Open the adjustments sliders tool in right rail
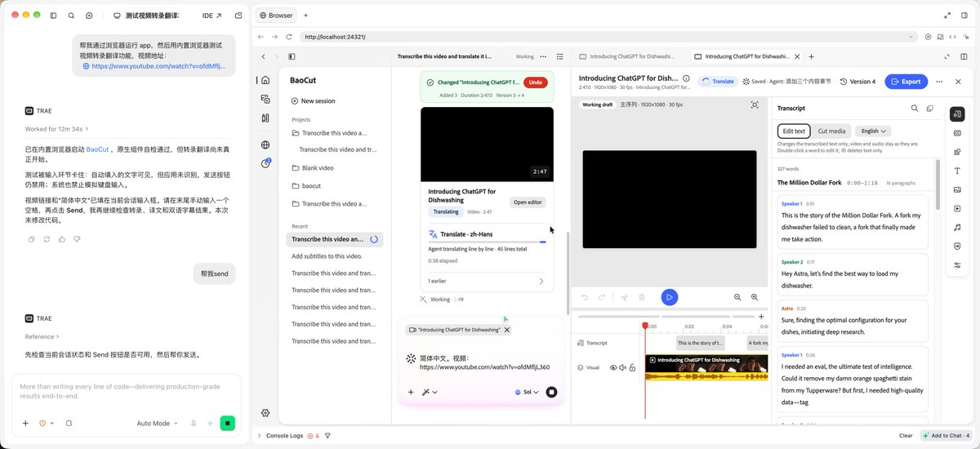Image resolution: width=980 pixels, height=449 pixels. click(957, 265)
